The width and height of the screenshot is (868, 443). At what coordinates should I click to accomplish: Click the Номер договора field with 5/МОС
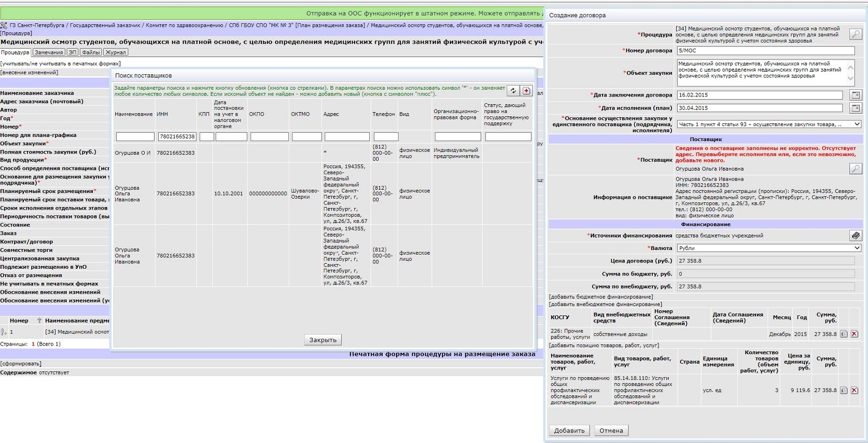pyautogui.click(x=765, y=50)
